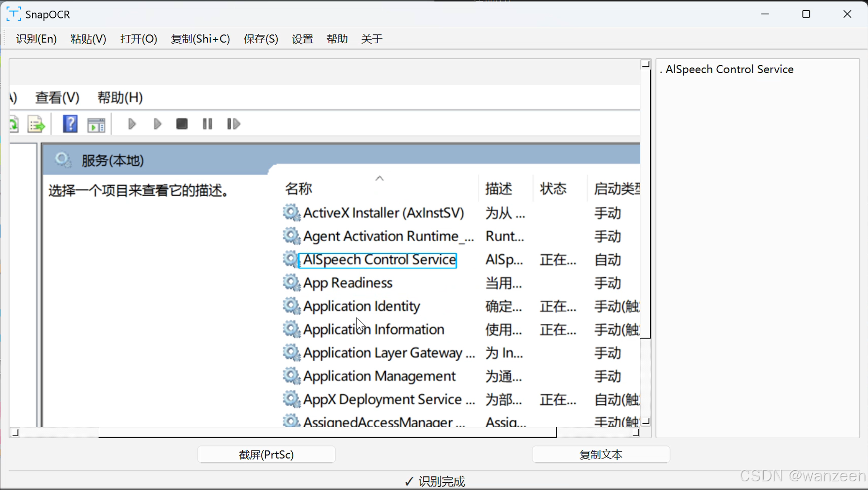The height and width of the screenshot is (490, 868).
Task: Click the 查看(V) menu in screenshot
Action: (57, 97)
